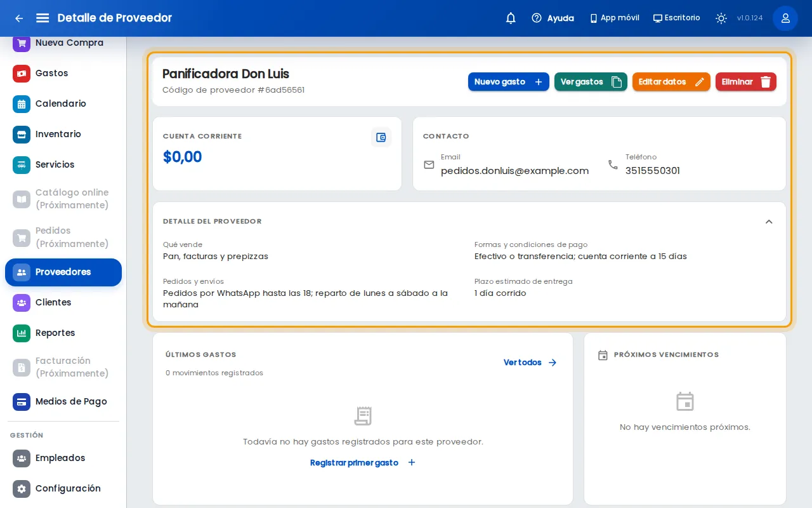Click the Calendario sidebar icon
The width and height of the screenshot is (812, 508).
pos(22,104)
